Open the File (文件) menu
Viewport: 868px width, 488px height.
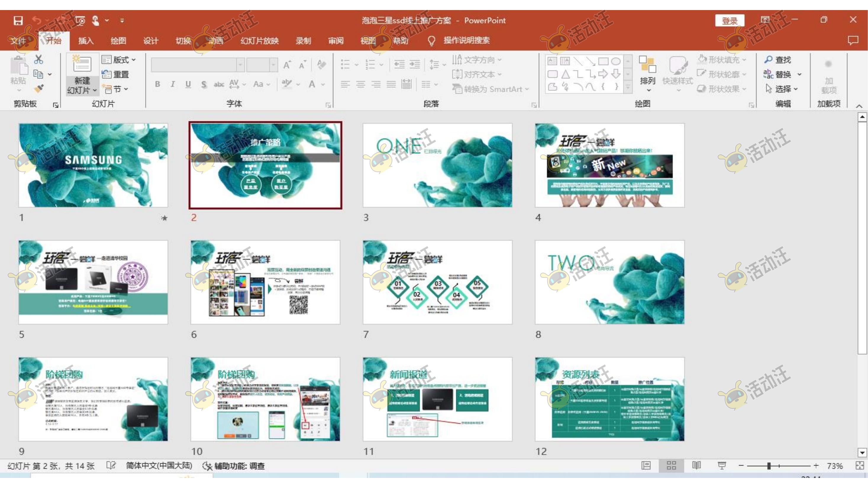click(18, 41)
